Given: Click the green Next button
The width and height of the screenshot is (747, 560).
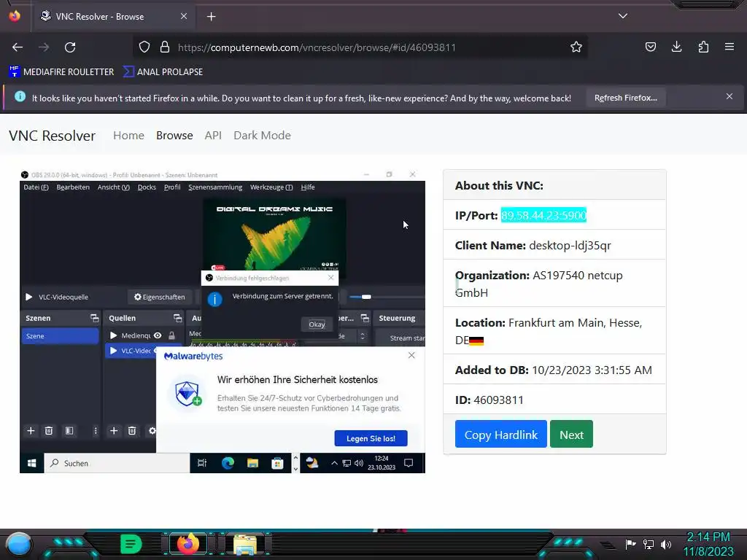Looking at the screenshot, I should (x=571, y=435).
